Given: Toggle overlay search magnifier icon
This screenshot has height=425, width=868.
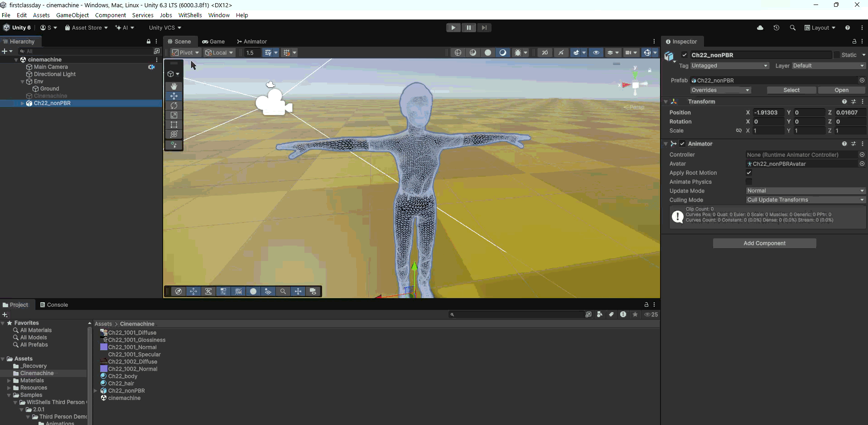Looking at the screenshot, I should [x=283, y=291].
